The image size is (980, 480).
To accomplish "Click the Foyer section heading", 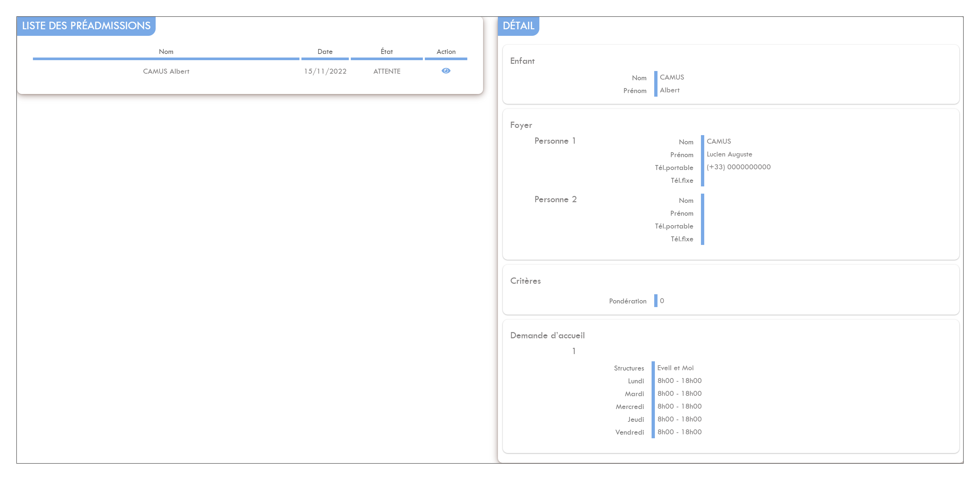I will point(521,125).
